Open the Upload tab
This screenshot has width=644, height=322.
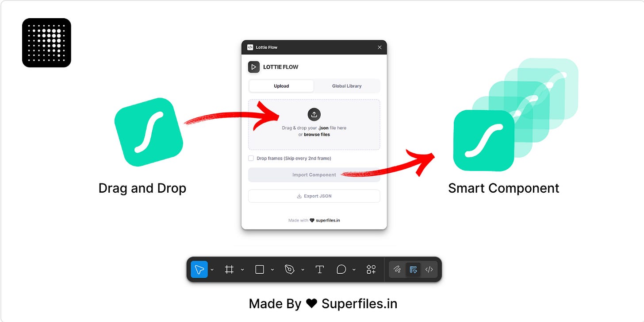(x=281, y=86)
